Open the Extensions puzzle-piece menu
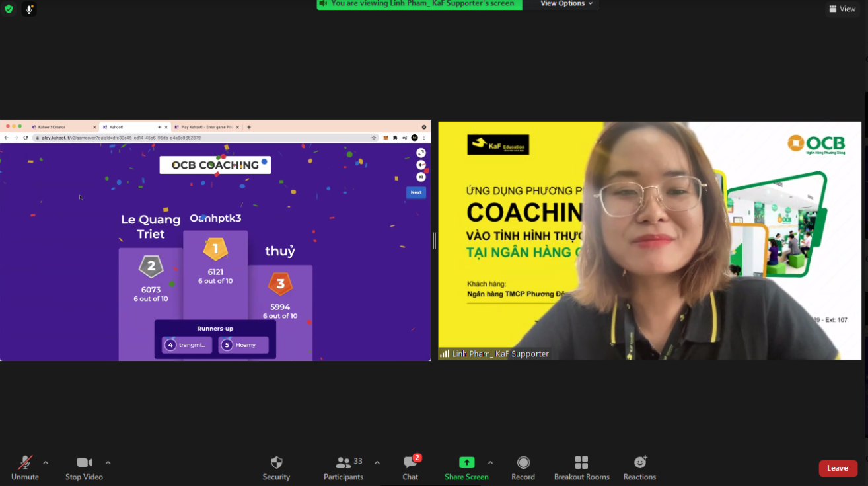 pyautogui.click(x=395, y=138)
